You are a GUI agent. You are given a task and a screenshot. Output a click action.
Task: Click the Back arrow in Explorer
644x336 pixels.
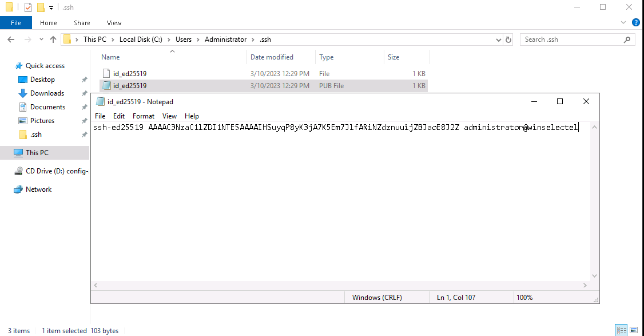click(11, 39)
